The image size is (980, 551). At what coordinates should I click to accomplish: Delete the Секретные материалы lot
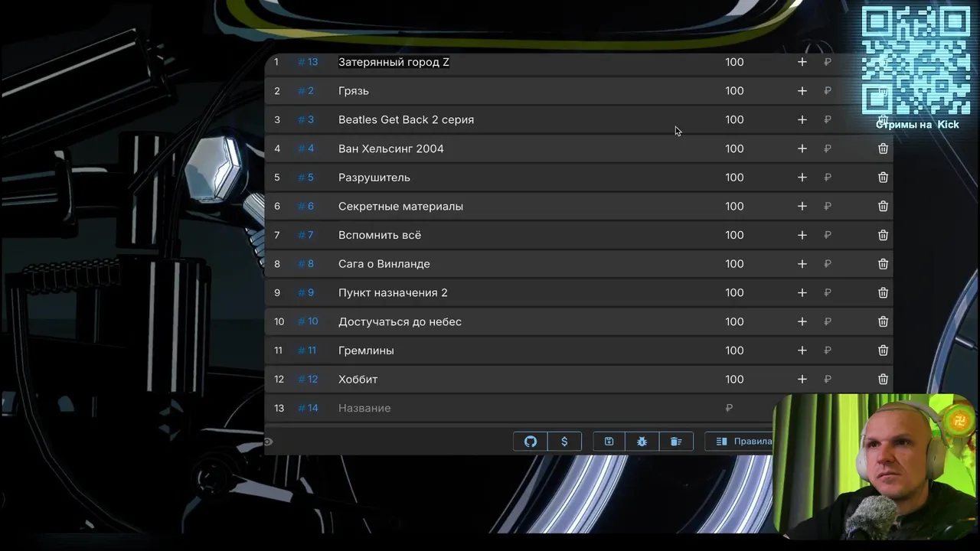pos(883,206)
